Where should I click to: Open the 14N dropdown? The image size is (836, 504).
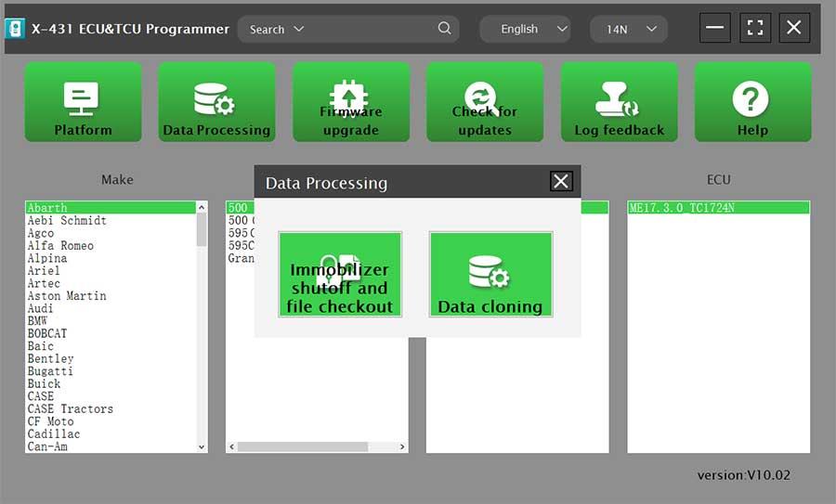tap(629, 29)
